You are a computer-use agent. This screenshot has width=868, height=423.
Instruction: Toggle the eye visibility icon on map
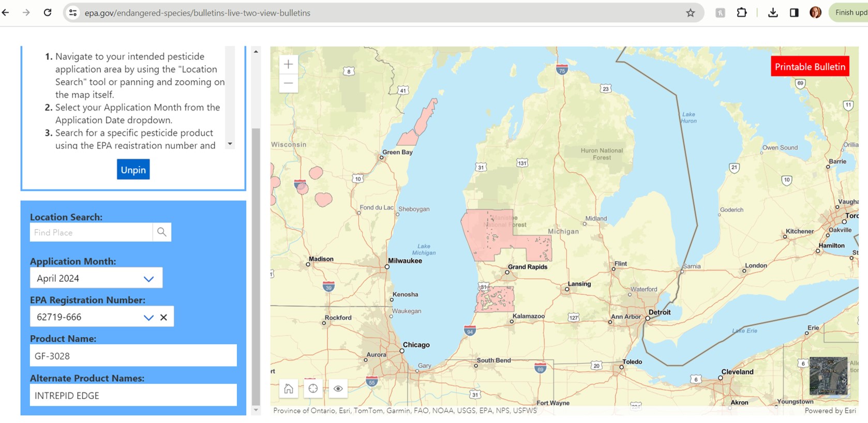point(338,388)
